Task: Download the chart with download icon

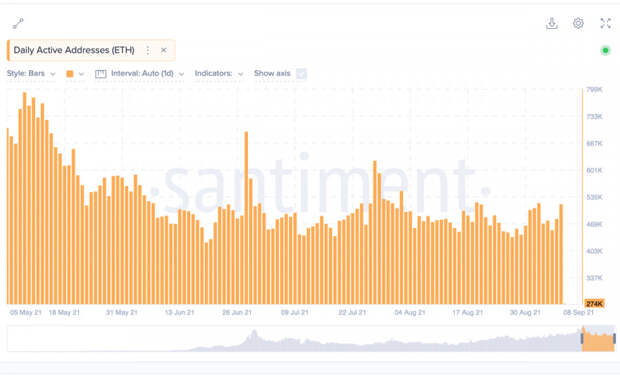Action: pyautogui.click(x=552, y=23)
